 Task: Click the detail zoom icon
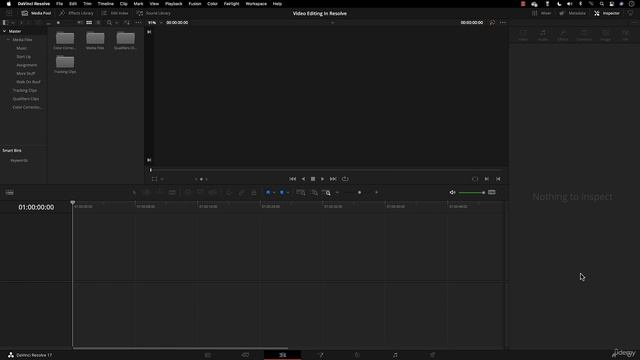[314, 192]
